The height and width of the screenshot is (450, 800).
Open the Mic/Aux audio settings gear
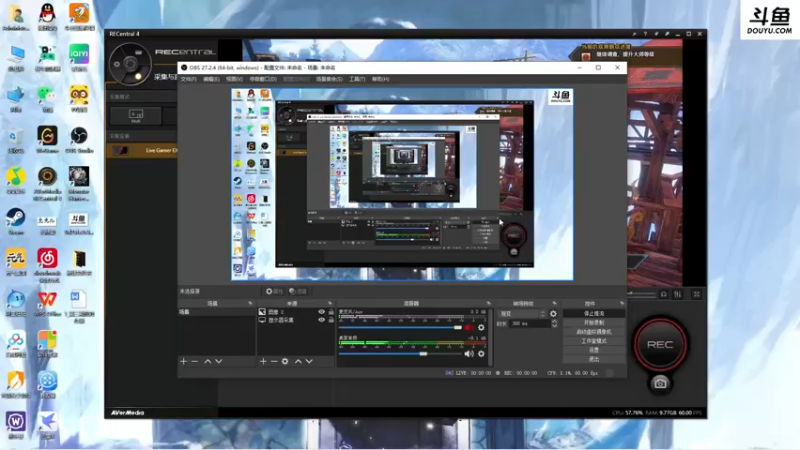pyautogui.click(x=481, y=327)
